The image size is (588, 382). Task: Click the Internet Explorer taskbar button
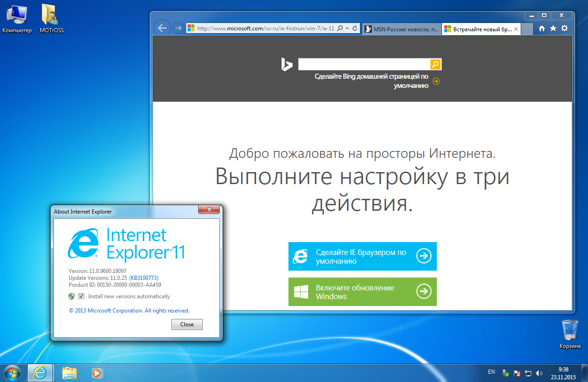tap(41, 373)
